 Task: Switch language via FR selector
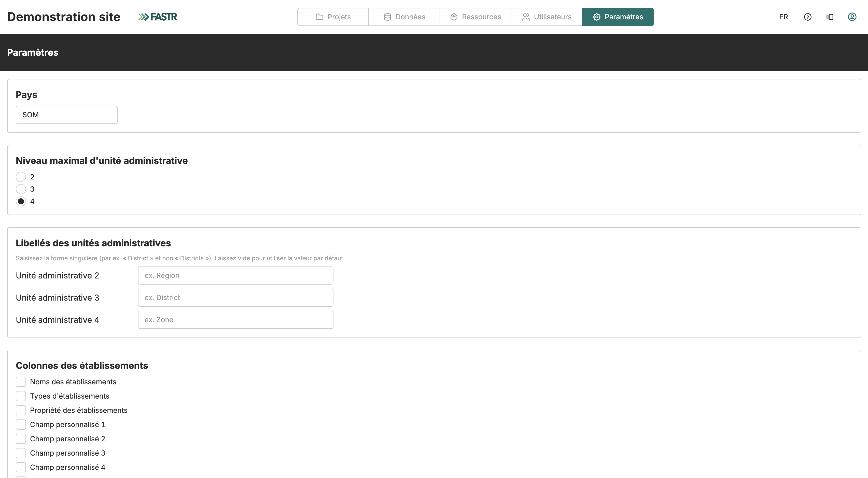783,17
